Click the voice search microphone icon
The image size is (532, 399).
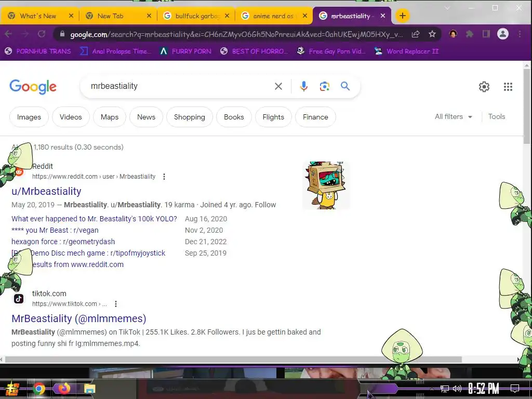[303, 86]
